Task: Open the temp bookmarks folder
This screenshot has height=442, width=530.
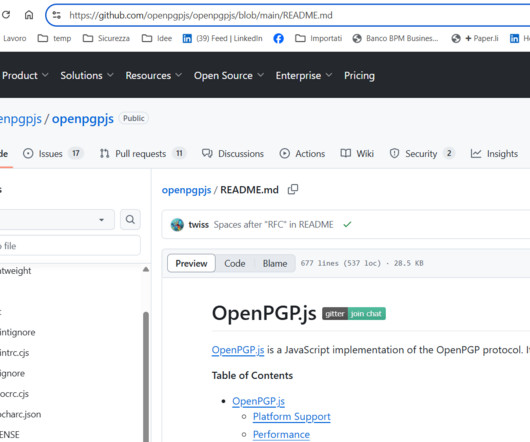Action: tap(54, 38)
